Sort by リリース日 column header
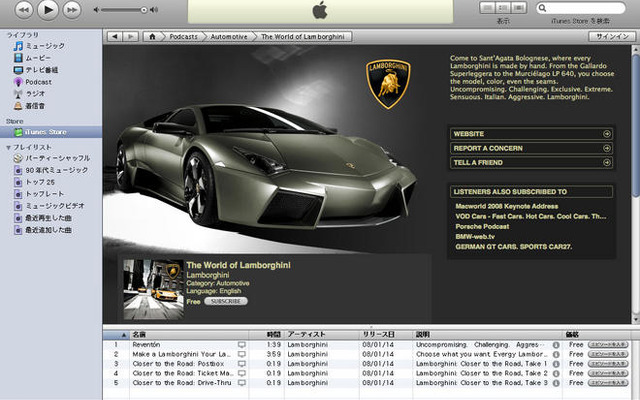This screenshot has width=640, height=400. click(x=386, y=335)
